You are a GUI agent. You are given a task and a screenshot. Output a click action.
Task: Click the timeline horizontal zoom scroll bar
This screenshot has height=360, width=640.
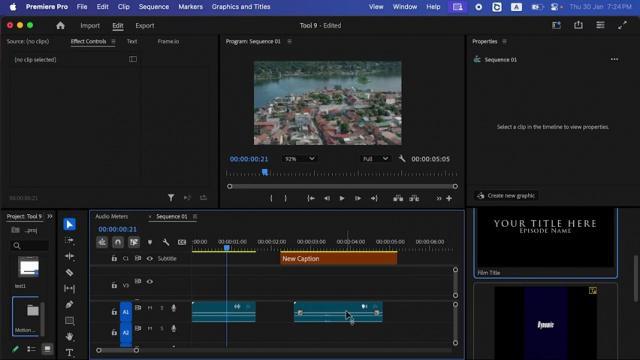118,350
